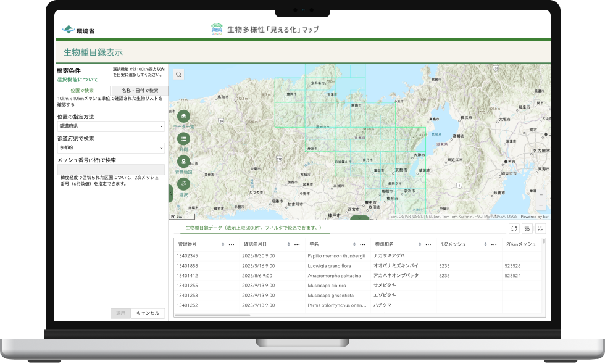Switch to the 名称・日付で検索 tab
The image size is (605, 364).
point(135,91)
